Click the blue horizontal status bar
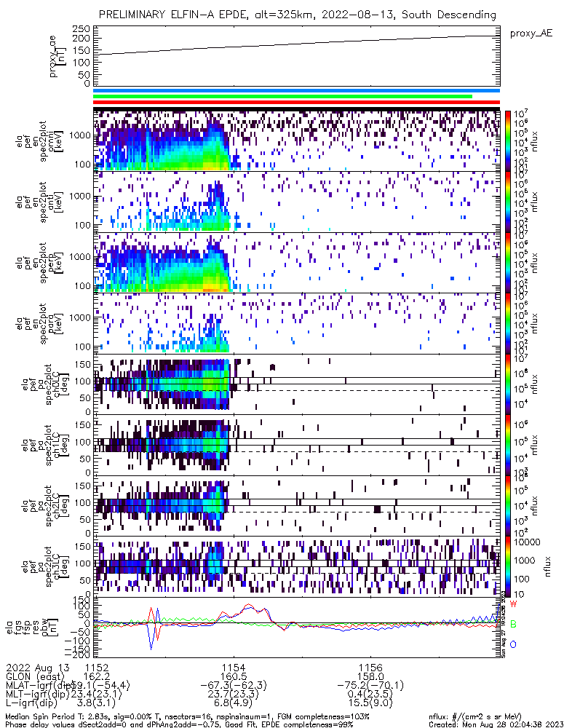Screen dimensions: 564x728 pos(297,91)
